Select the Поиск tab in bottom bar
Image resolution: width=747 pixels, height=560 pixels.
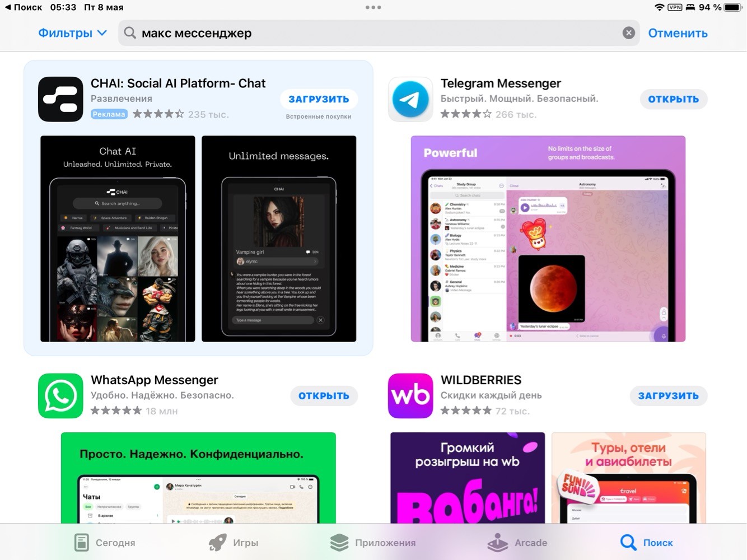point(647,542)
